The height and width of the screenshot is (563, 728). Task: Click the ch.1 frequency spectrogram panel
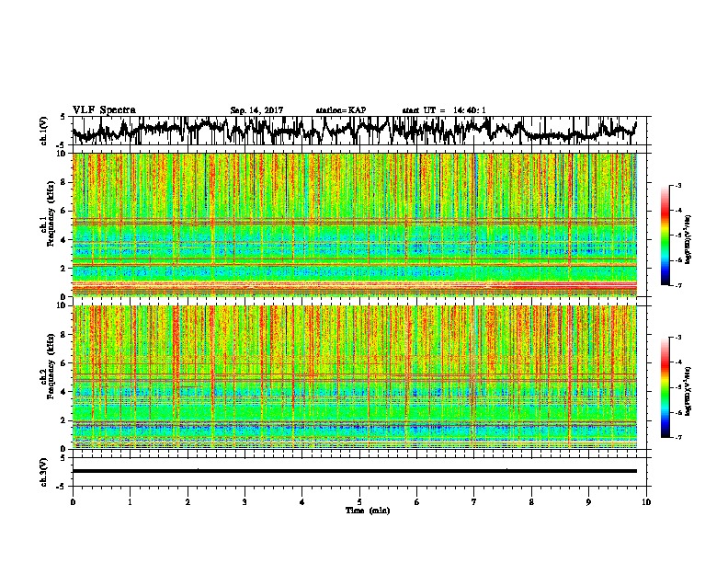point(355,224)
